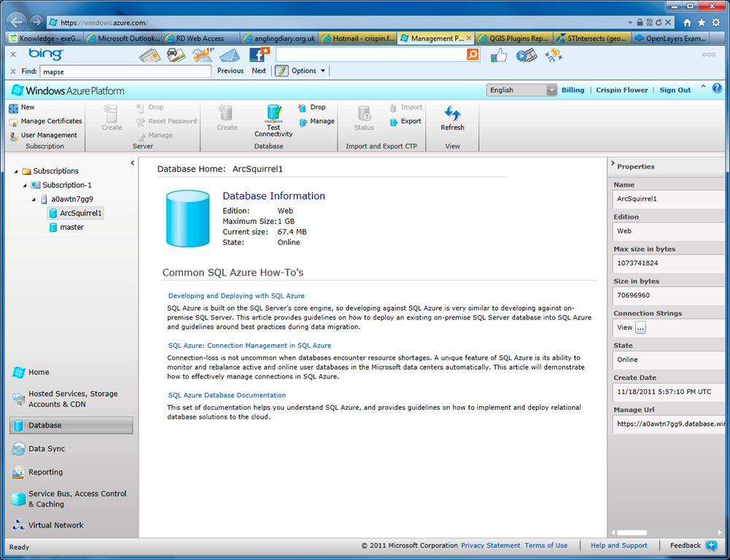Image resolution: width=730 pixels, height=560 pixels.
Task: Click the Connection Strings View ellipsis button
Action: [640, 327]
